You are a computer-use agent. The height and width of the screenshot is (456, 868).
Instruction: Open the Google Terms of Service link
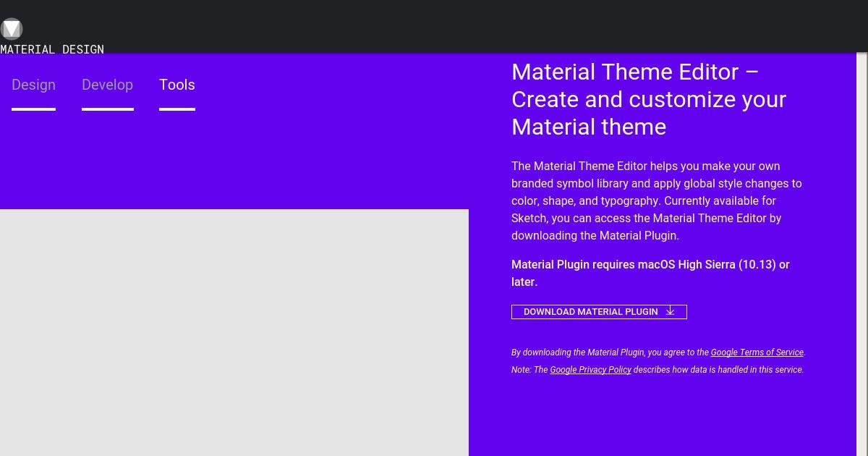(757, 352)
